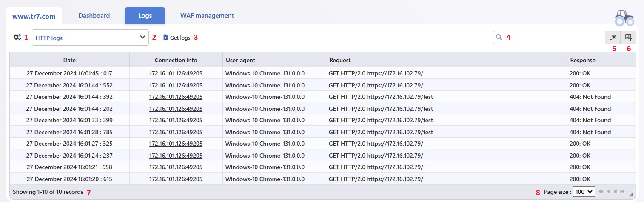
Task: Go to first page pager icon
Action: click(601, 192)
